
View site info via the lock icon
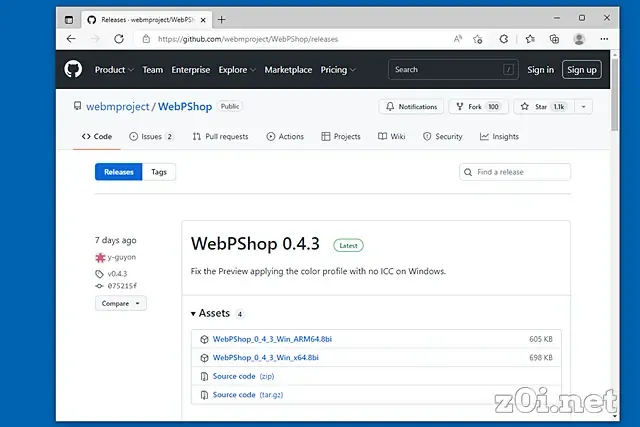click(146, 39)
